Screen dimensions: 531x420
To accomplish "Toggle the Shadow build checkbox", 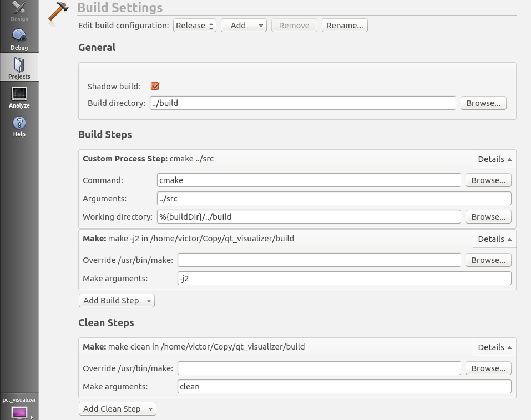I will point(154,86).
